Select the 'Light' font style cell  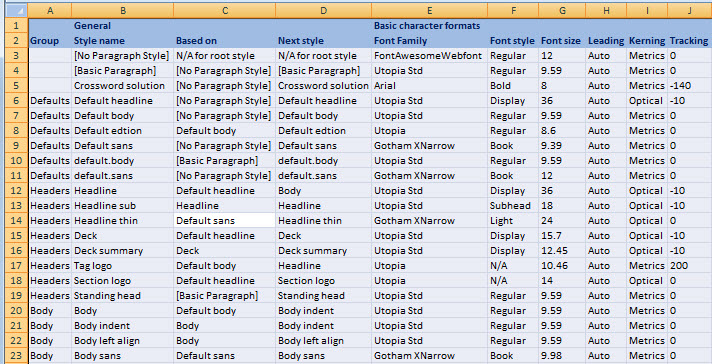(x=513, y=220)
